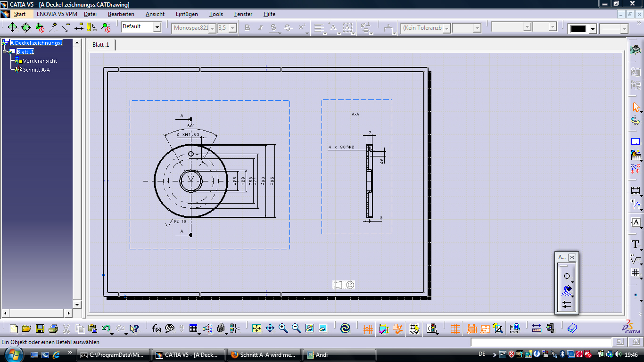Open the Start menu in CATIA
The height and width of the screenshot is (362, 644).
(x=20, y=14)
